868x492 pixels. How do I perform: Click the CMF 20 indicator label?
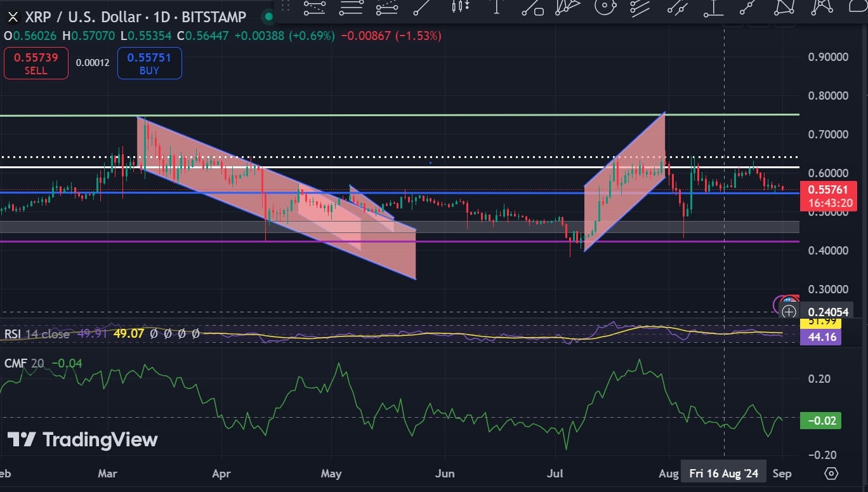tap(25, 363)
